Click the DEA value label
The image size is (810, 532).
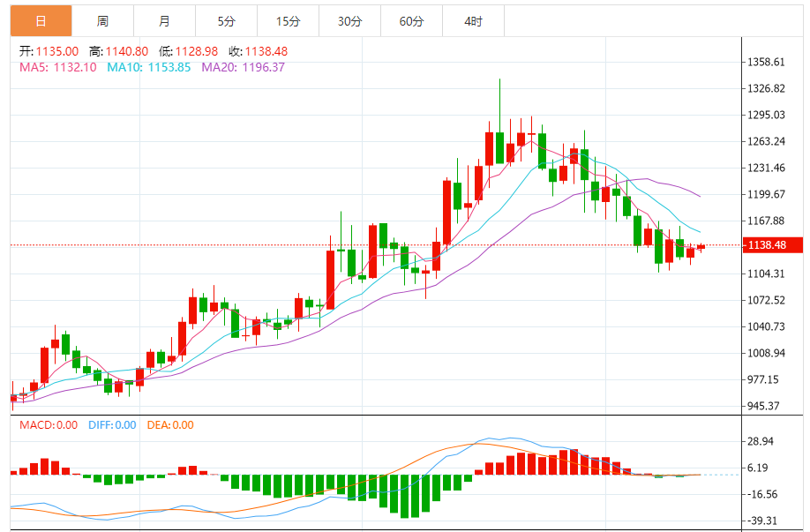point(170,425)
